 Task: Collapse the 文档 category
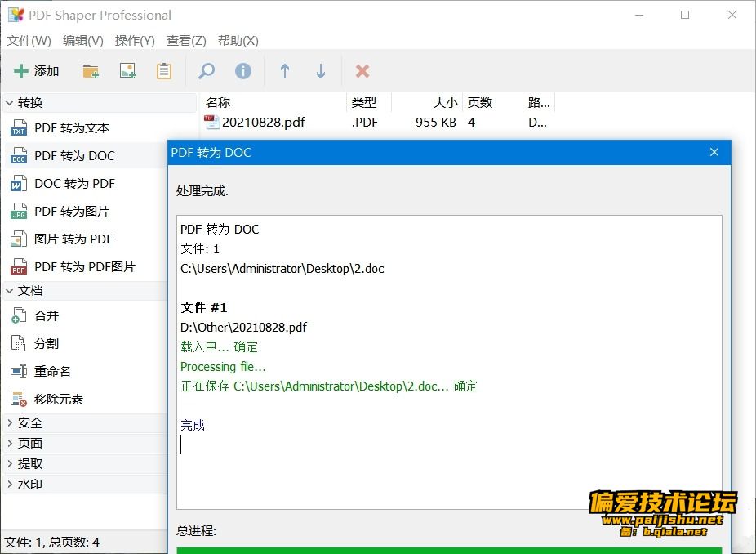[9, 291]
